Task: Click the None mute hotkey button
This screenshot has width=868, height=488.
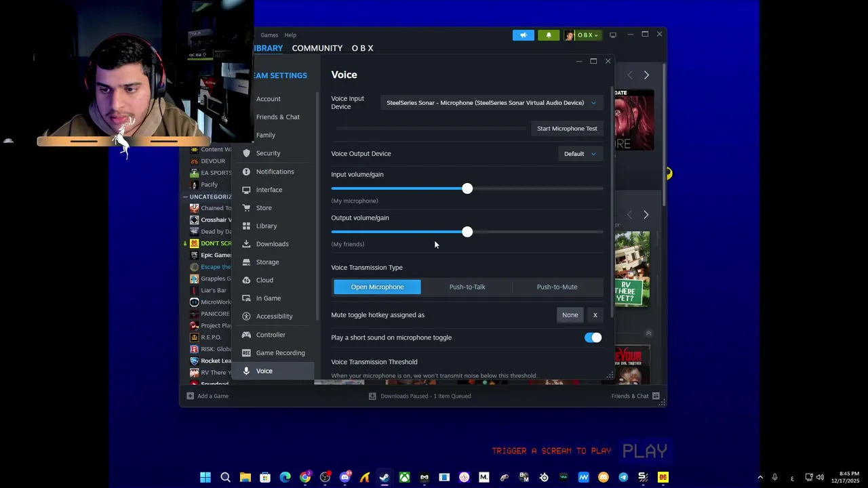Action: pos(570,315)
